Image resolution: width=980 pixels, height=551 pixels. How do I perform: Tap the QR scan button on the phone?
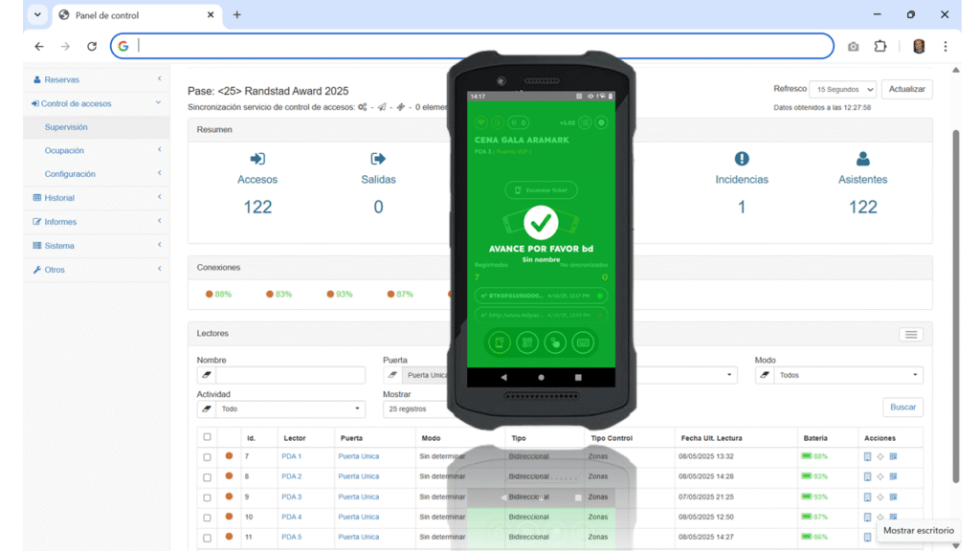(527, 342)
